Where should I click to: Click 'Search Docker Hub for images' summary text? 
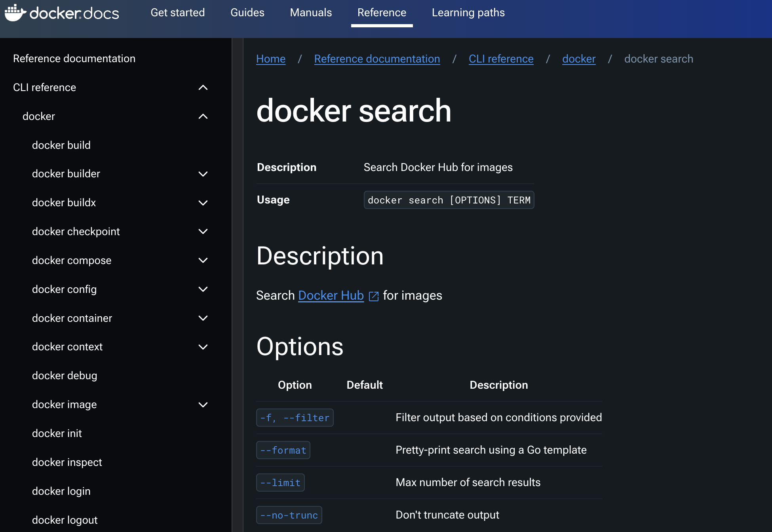[x=438, y=167]
